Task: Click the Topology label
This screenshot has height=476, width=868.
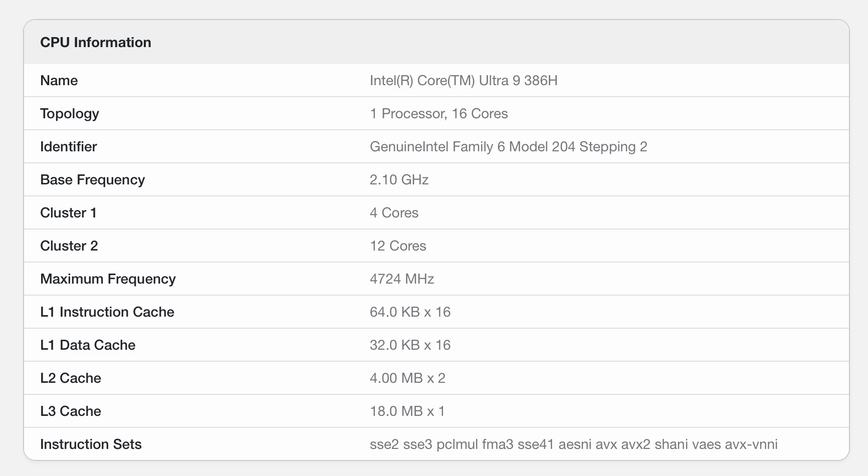Action: (69, 114)
